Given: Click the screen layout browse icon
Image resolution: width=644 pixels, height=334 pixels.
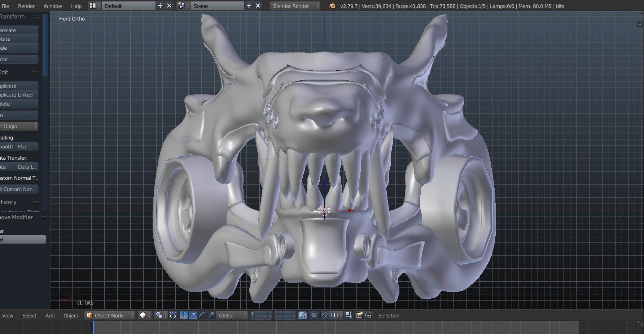Looking at the screenshot, I should 95,6.
